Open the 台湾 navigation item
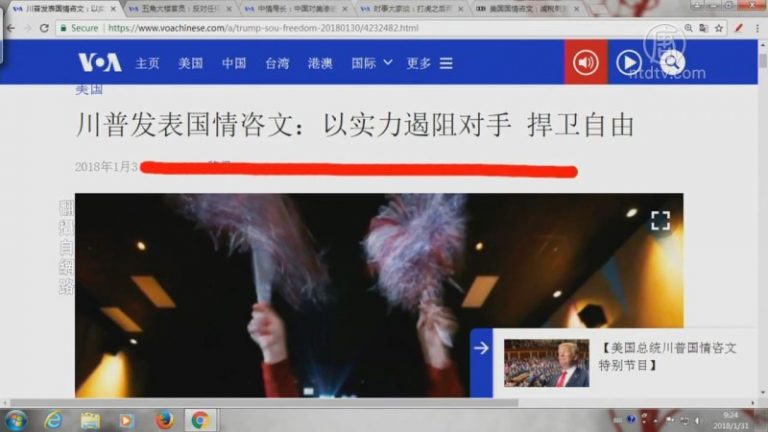Screen dimensions: 768x432 pyautogui.click(x=277, y=63)
